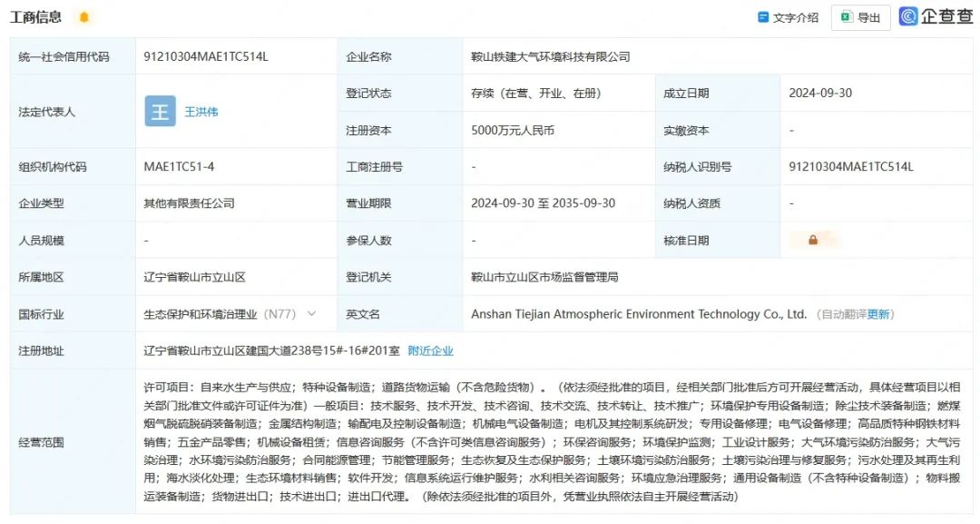The width and height of the screenshot is (980, 524).
Task: Select the English name Anshan Tiejian text
Action: [x=638, y=314]
